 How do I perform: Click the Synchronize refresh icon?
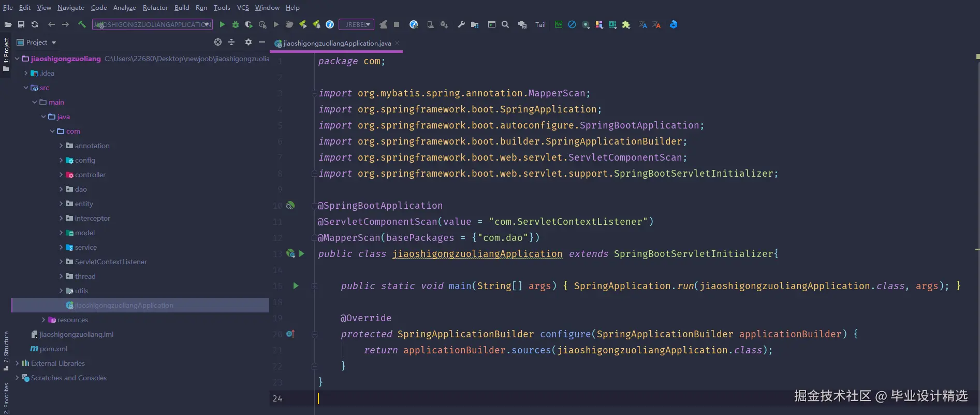(35, 24)
